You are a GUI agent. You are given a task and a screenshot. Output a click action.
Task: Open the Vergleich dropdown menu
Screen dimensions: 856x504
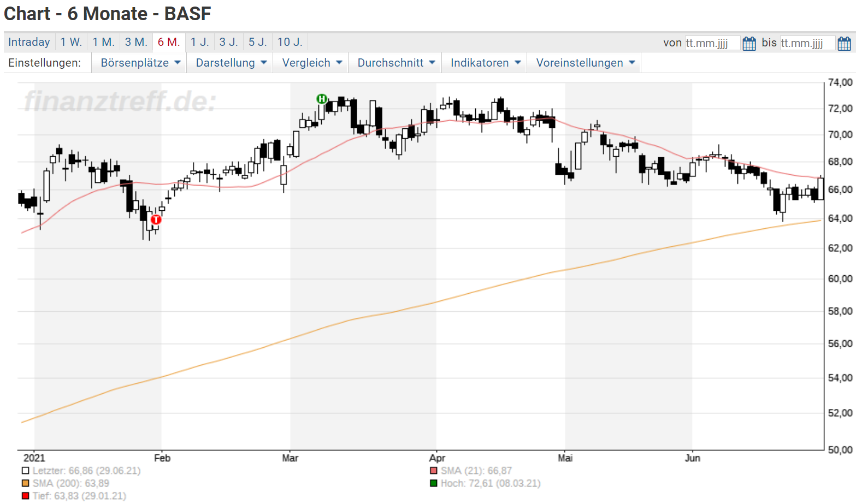312,63
